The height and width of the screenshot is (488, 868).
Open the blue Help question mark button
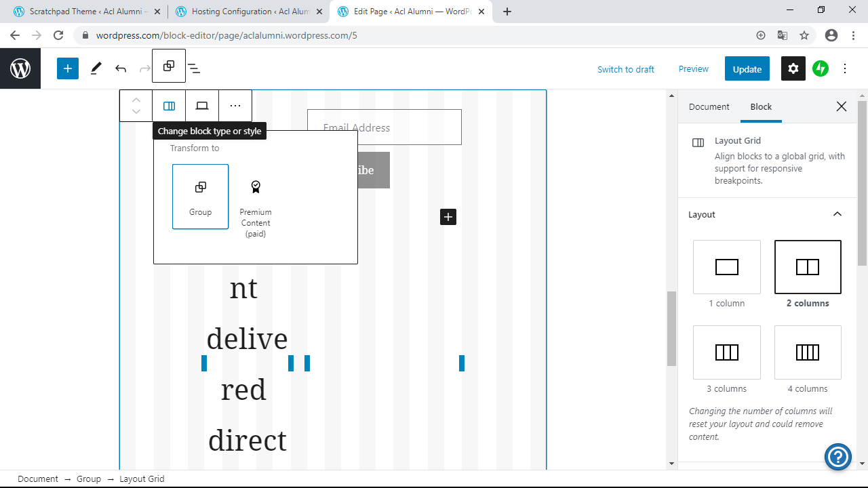838,456
